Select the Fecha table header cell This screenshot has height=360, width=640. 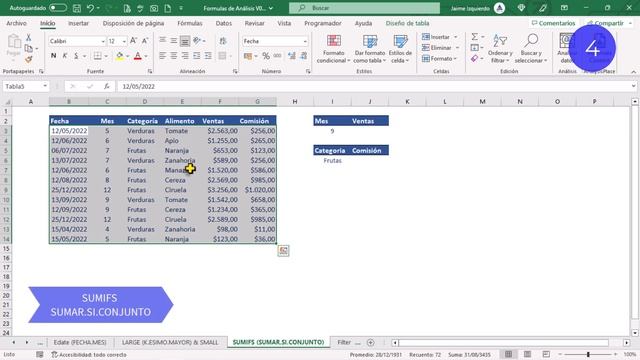[69, 121]
